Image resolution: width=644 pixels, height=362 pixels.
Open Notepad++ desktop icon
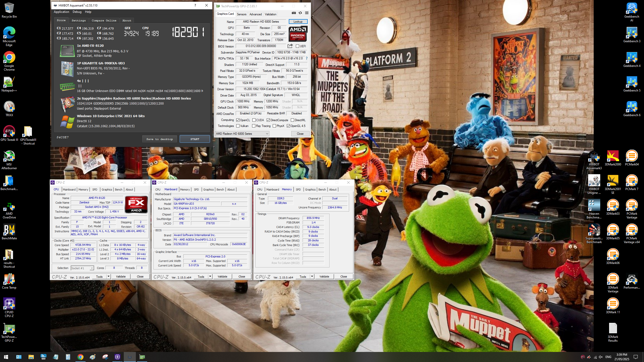(9, 84)
